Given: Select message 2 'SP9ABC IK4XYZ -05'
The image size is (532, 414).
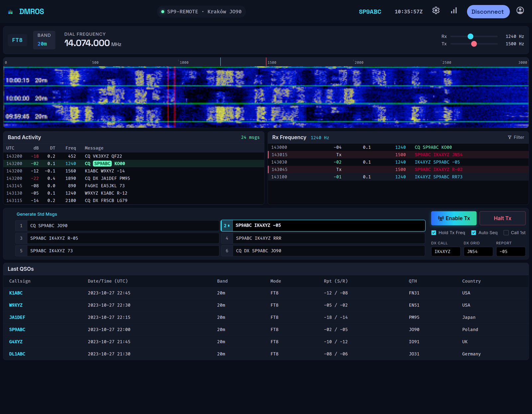Looking at the screenshot, I should tap(323, 226).
